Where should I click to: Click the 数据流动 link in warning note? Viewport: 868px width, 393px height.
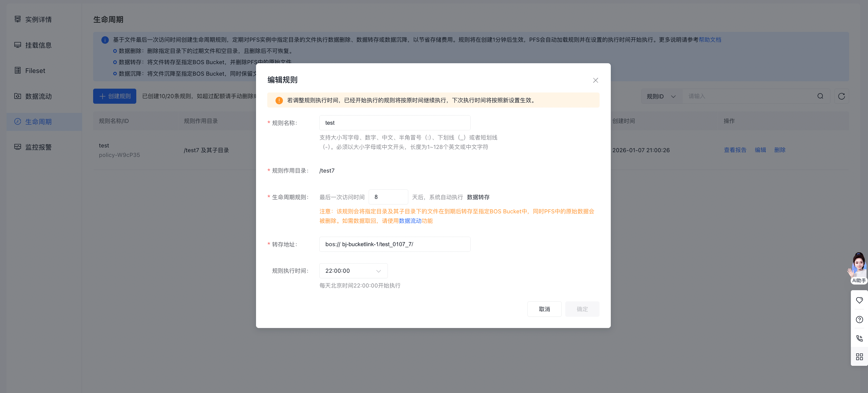click(410, 221)
